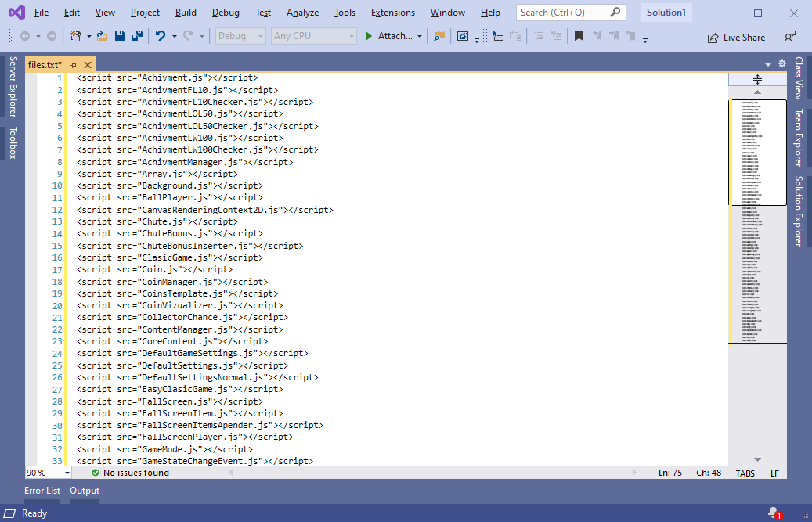The width and height of the screenshot is (812, 522).
Task: Expand the New Project dropdown arrow
Action: tap(89, 37)
